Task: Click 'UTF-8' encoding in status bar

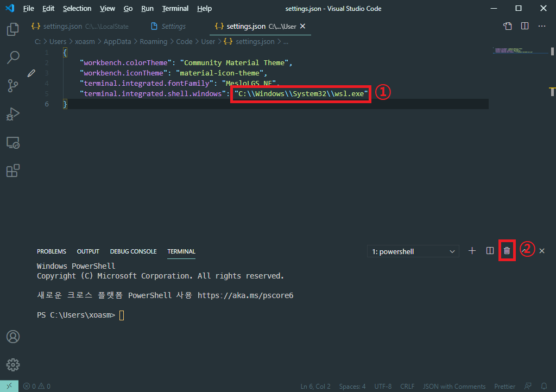Action: 383,387
